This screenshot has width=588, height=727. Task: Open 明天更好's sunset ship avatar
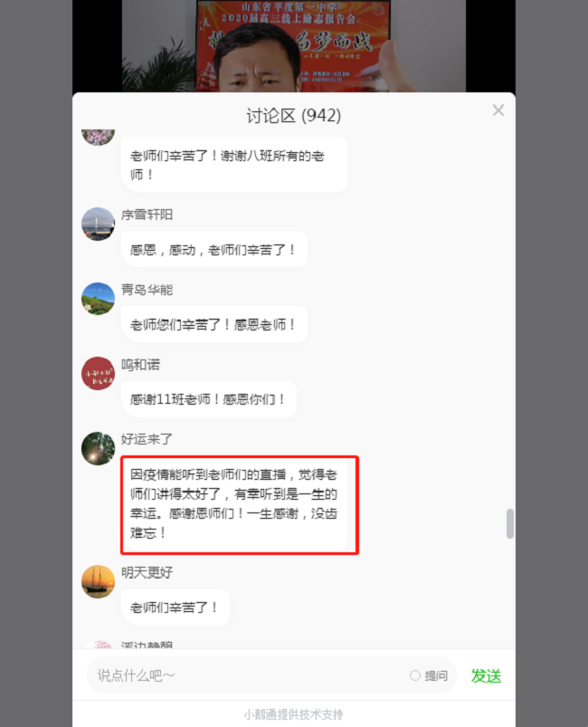click(99, 581)
